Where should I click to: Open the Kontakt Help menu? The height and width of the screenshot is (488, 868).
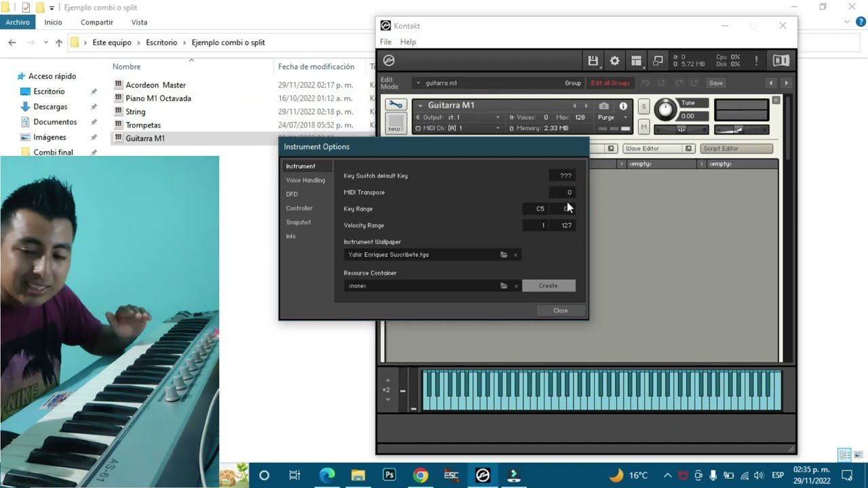(x=408, y=42)
